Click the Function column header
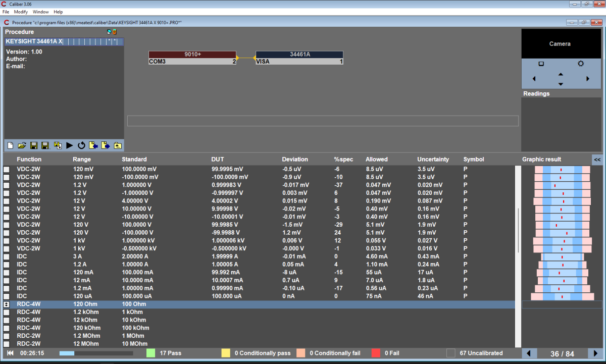This screenshot has height=364, width=606. [29, 160]
